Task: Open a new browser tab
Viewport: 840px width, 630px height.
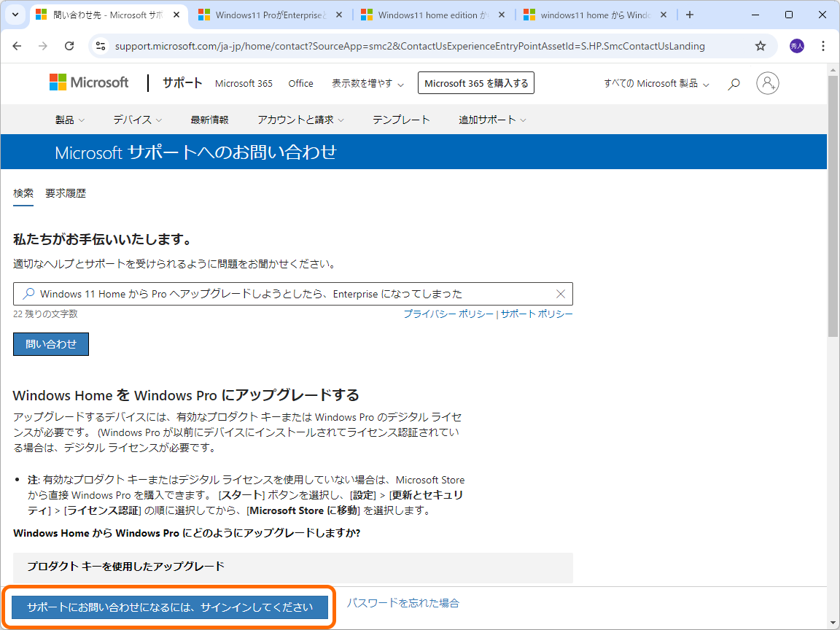Action: pos(690,14)
